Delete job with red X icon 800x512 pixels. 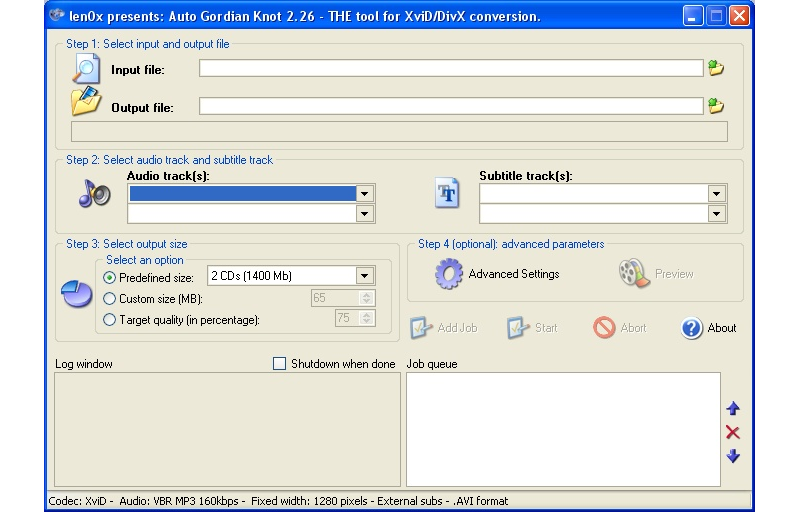click(733, 432)
